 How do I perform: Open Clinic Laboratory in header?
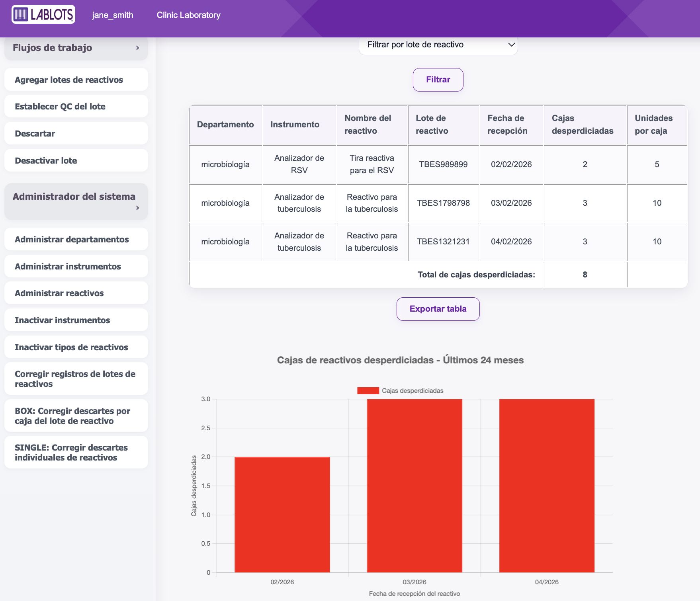[188, 15]
